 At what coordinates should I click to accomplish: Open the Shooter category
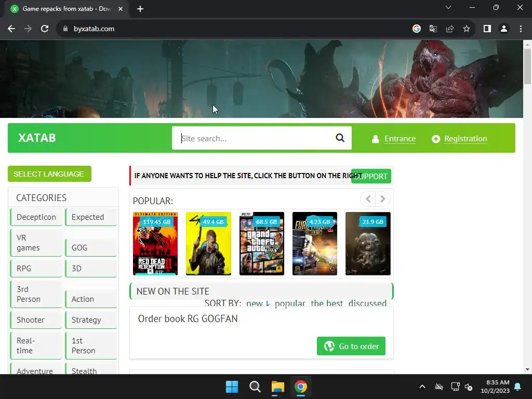point(36,320)
